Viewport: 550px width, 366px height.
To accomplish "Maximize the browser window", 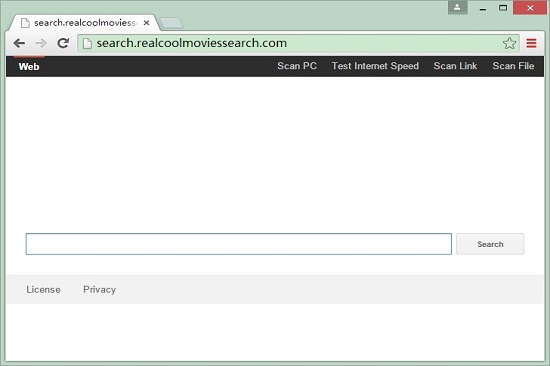I will (503, 8).
